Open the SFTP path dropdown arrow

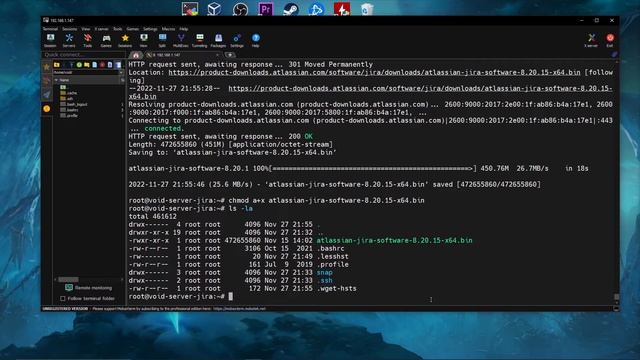coord(121,72)
